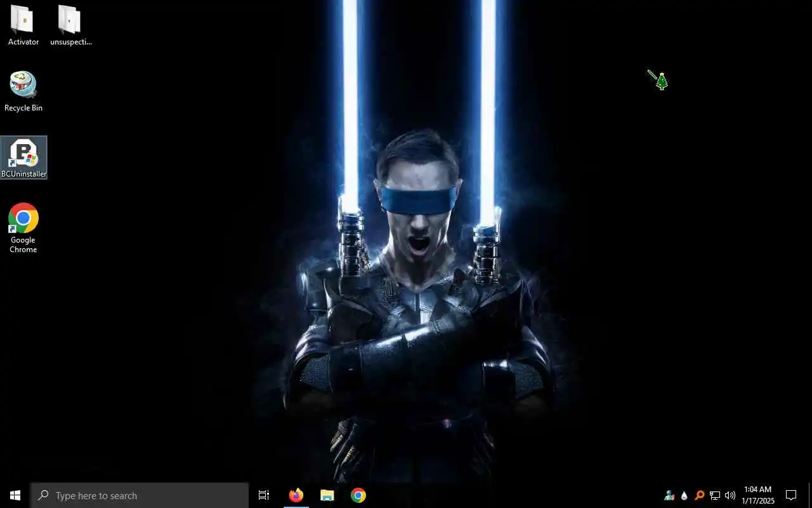Select the Activator folder on desktop
Image resolution: width=812 pixels, height=508 pixels.
point(23,25)
